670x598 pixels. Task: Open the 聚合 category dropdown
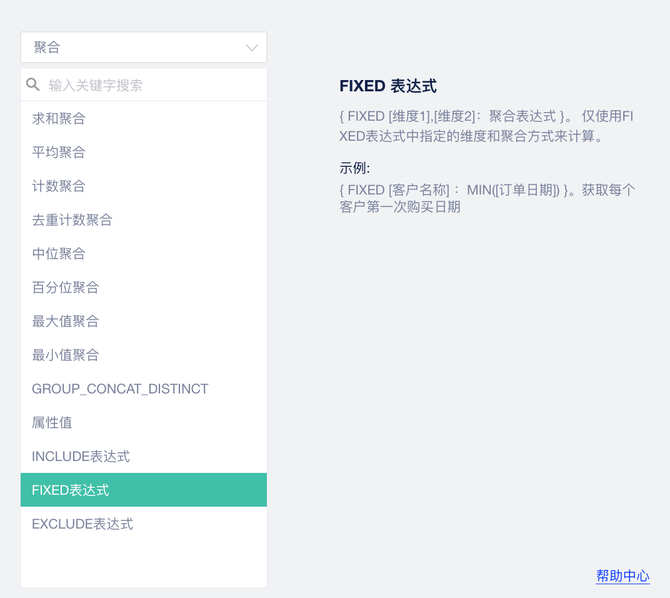coord(143,47)
